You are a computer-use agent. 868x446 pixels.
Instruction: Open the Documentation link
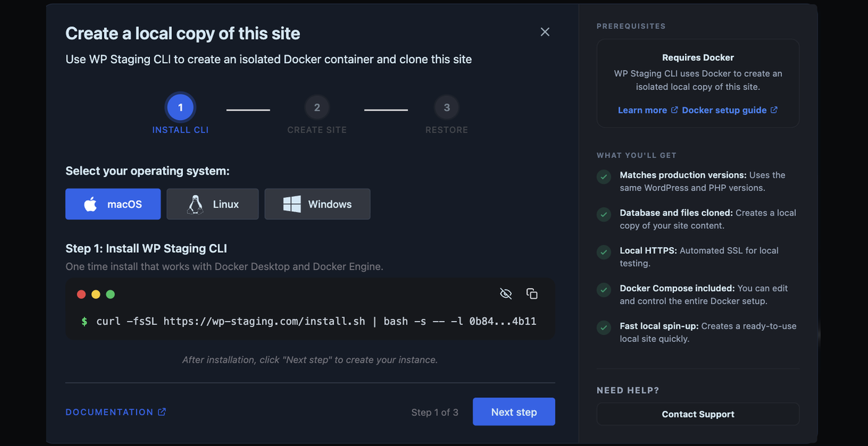click(x=116, y=412)
